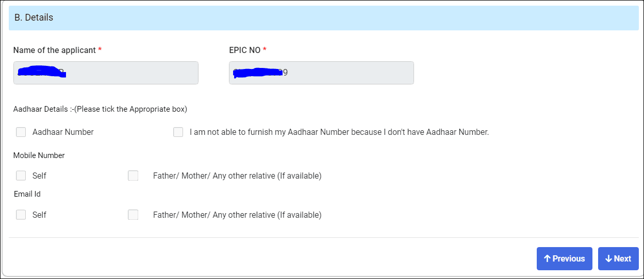This screenshot has height=279, width=644.
Task: Click the up arrow icon on Previous
Action: 548,258
